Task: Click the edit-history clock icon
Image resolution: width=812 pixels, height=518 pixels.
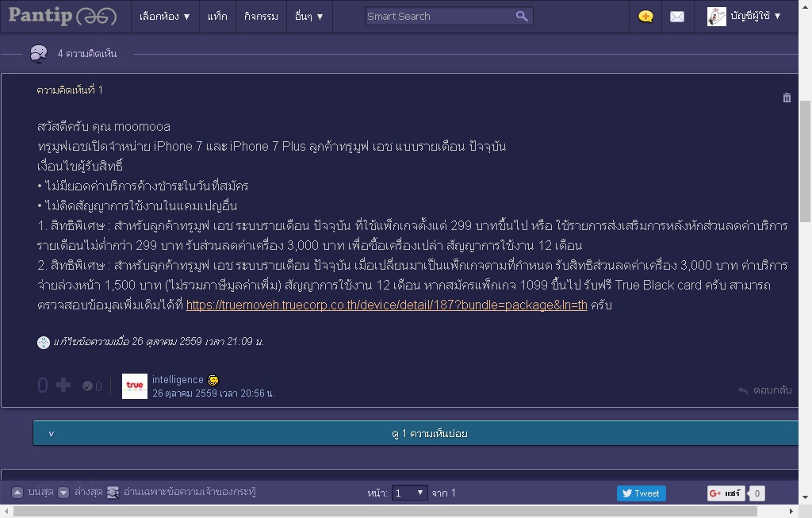Action: click(44, 342)
